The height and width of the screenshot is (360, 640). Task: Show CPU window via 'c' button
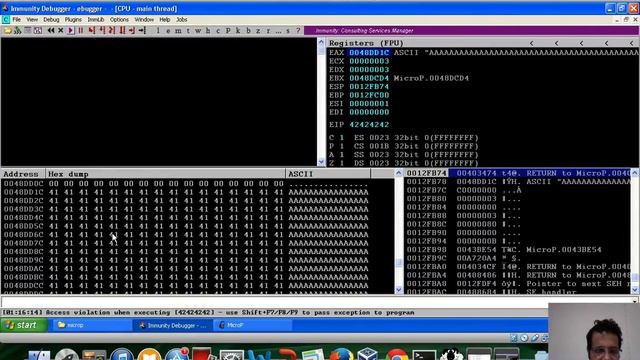coord(218,31)
